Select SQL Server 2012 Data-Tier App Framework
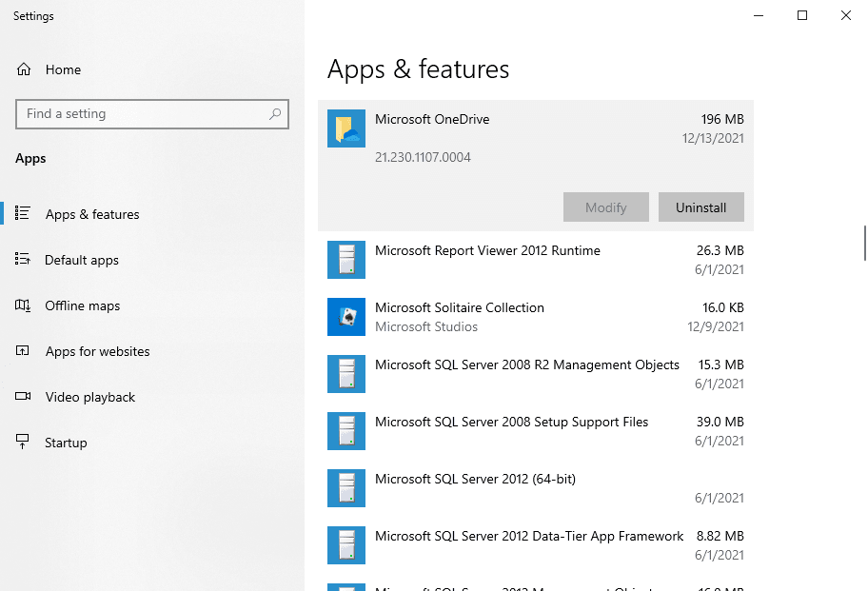 point(535,545)
